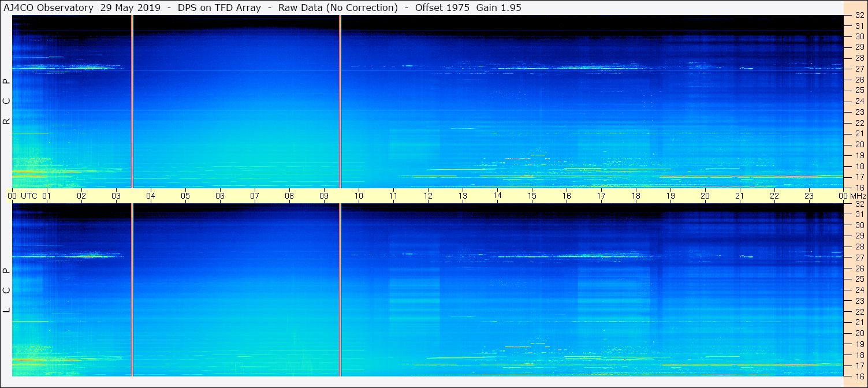Click the "UTC" label on time axis
Screen dimensions: 868x388
point(29,196)
